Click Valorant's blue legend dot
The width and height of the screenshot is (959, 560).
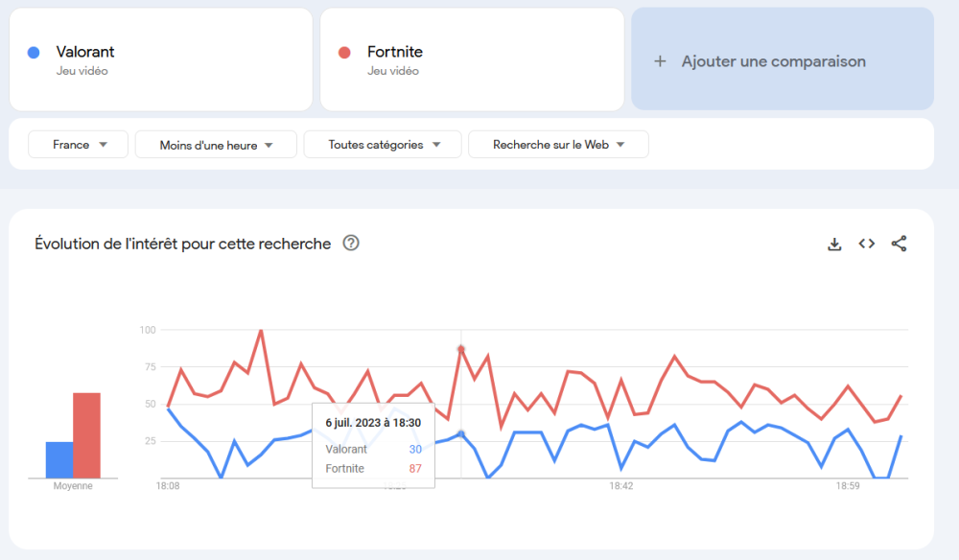35,52
